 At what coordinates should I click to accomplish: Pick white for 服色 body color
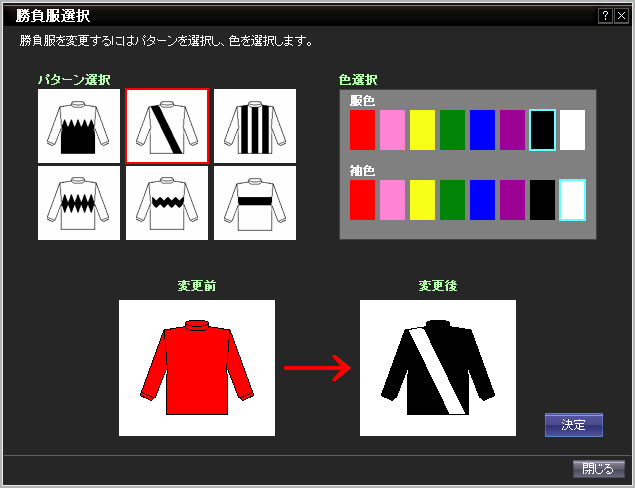(572, 130)
